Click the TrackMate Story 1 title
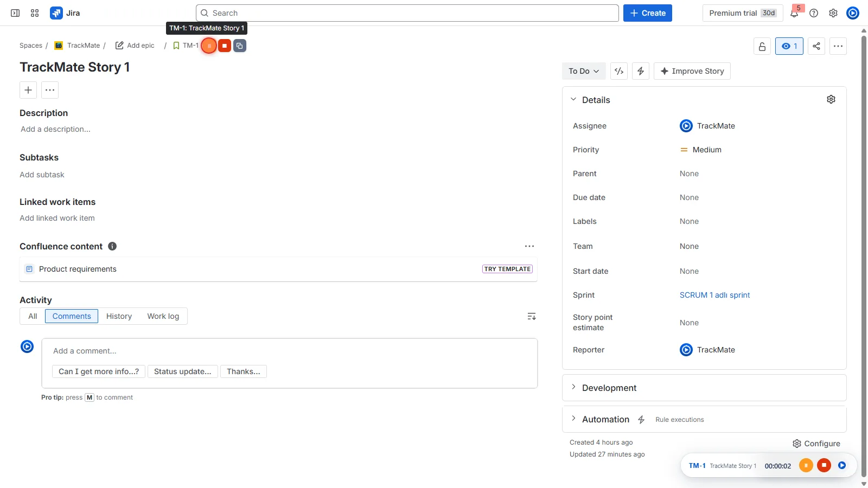868x488 pixels. (75, 67)
